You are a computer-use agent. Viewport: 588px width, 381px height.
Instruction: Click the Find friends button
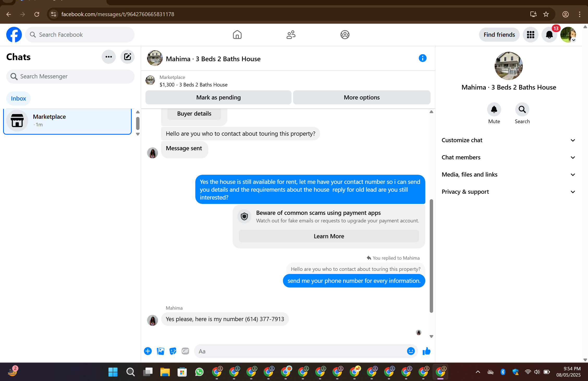(x=499, y=35)
